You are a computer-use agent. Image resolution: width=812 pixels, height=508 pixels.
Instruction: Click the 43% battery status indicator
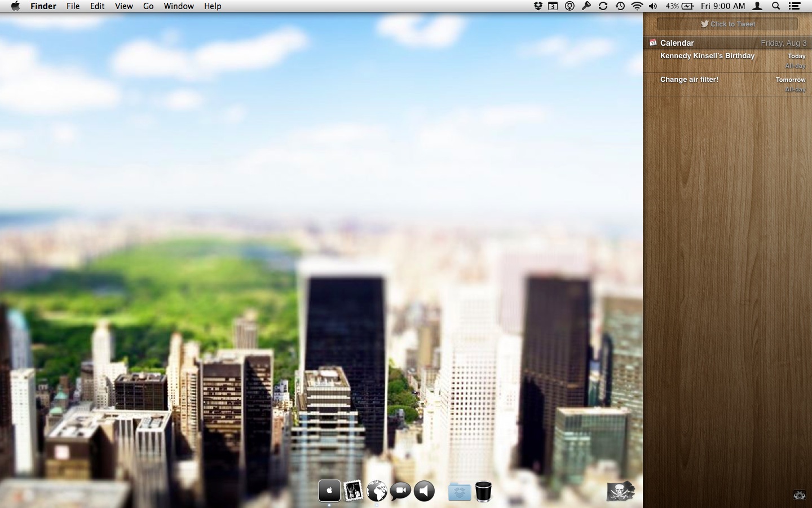pyautogui.click(x=679, y=6)
